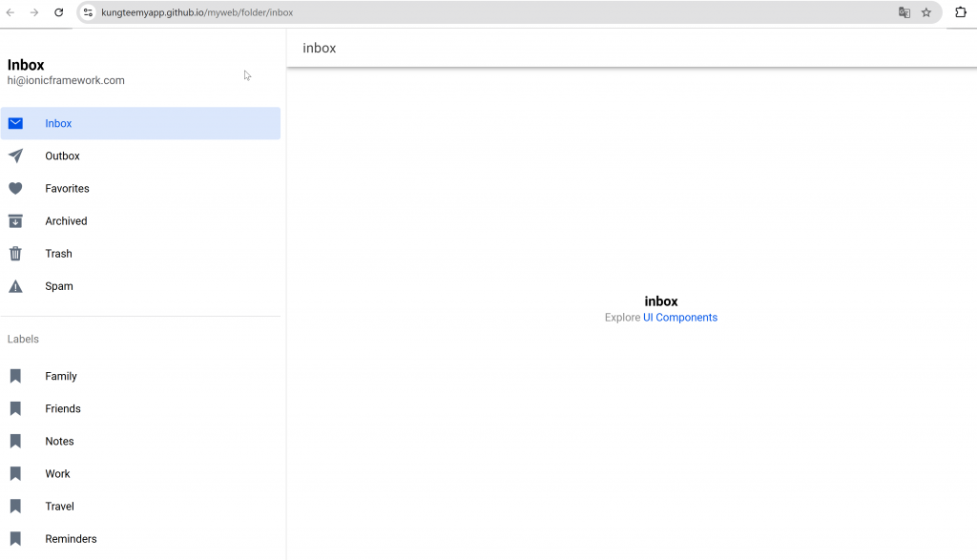Click the Archived box icon
This screenshot has height=560, width=977.
[15, 221]
